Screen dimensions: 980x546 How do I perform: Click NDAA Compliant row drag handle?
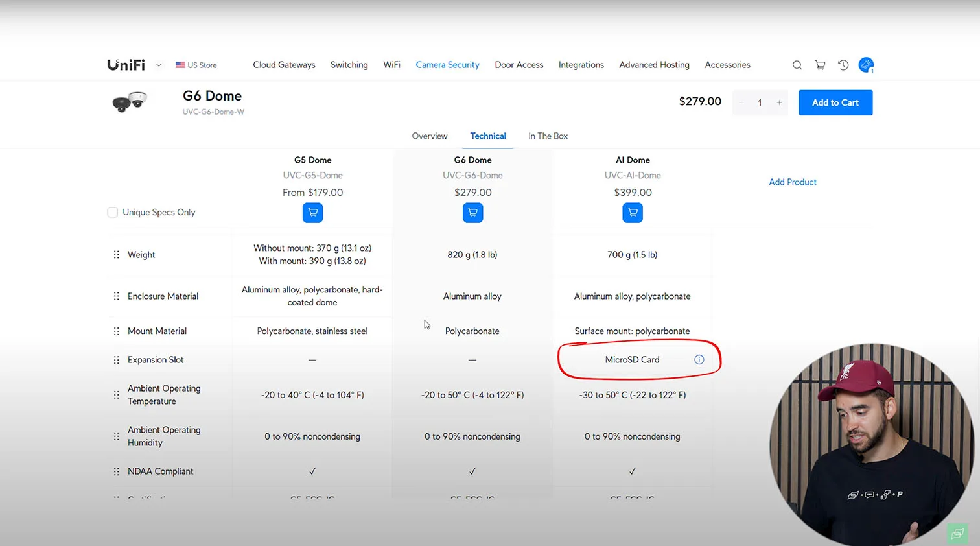117,471
